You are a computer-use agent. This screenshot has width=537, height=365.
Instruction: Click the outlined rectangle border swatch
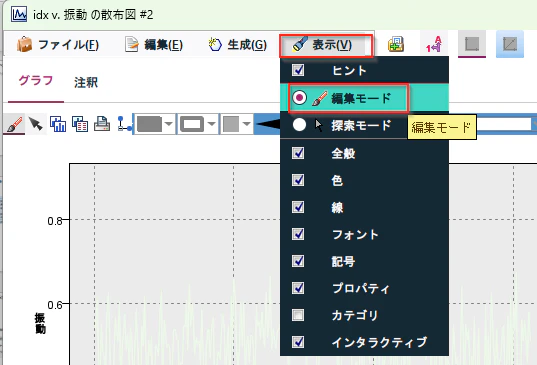tap(192, 124)
